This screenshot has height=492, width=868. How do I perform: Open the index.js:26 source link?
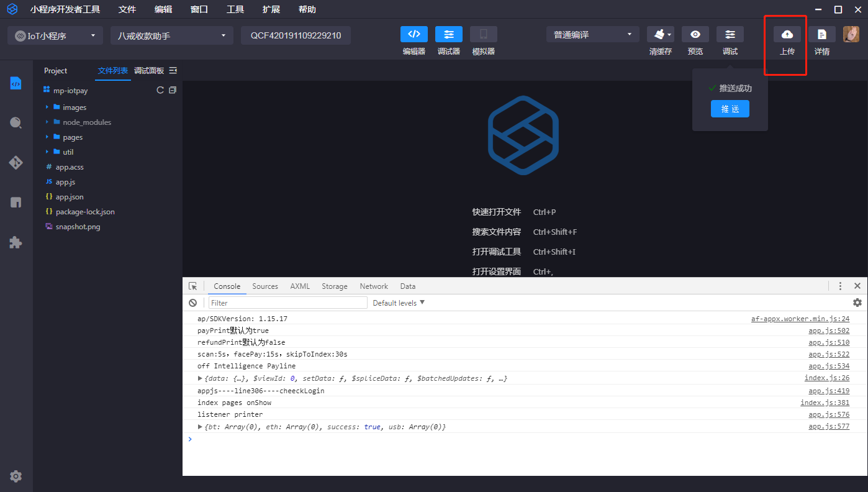tap(827, 378)
